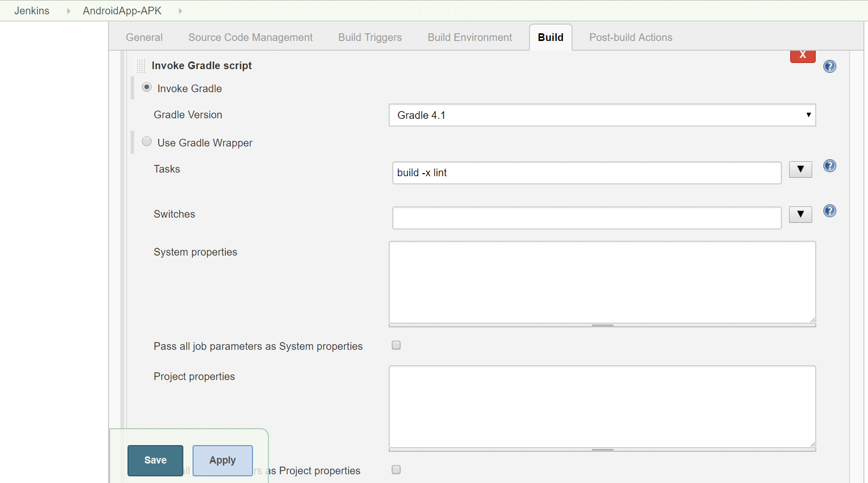Expand the Switches field with arrow button
Viewport: 868px width, 483px height.
(800, 215)
